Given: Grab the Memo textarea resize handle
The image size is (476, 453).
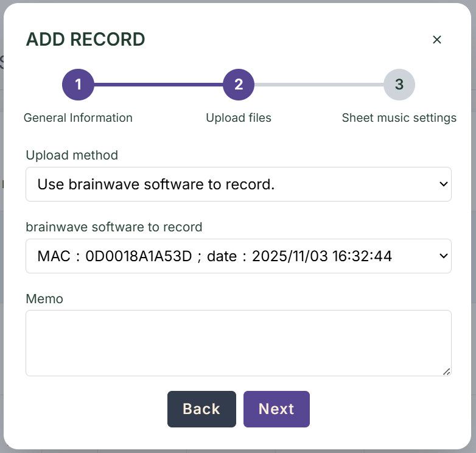Looking at the screenshot, I should tap(447, 371).
